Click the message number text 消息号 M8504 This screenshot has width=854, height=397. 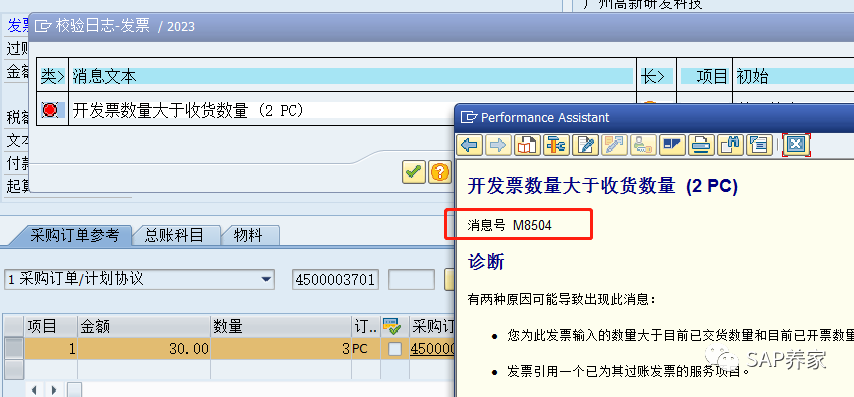(509, 225)
